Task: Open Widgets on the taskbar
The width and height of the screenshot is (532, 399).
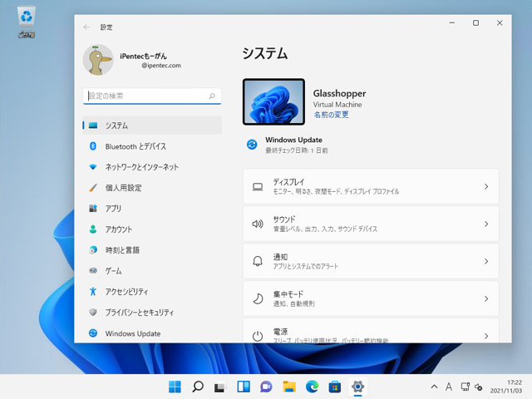Action: tap(244, 387)
